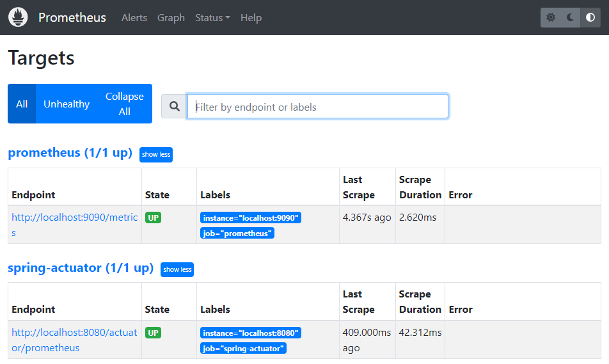Go to the Graph page

(171, 18)
